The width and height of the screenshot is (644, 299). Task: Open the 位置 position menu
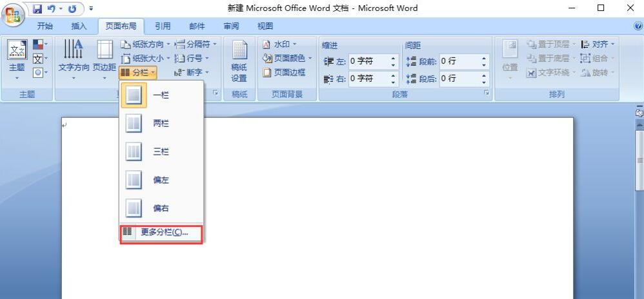coord(510,59)
